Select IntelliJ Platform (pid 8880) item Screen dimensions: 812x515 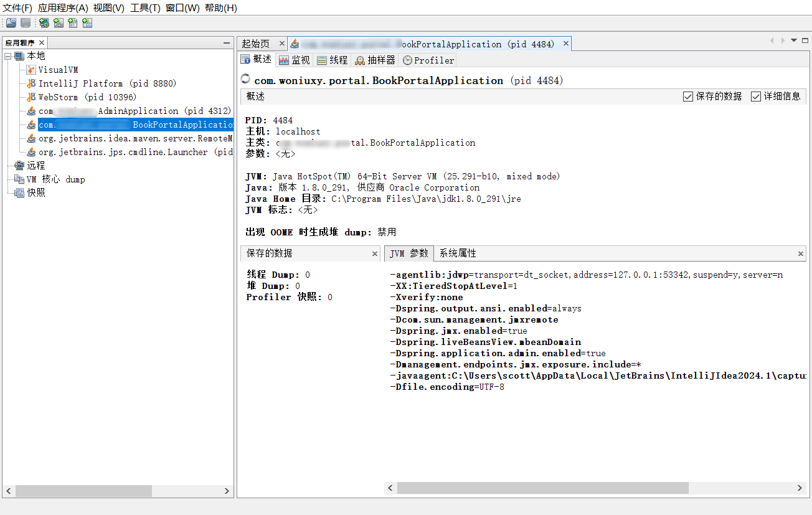(x=107, y=83)
